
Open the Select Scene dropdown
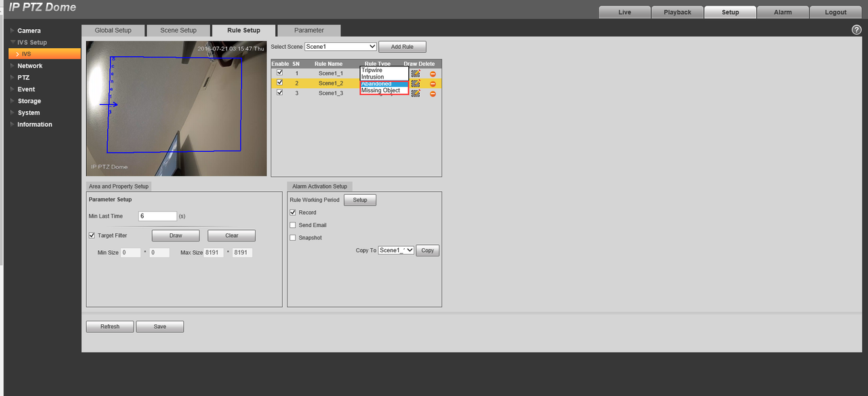(x=340, y=47)
